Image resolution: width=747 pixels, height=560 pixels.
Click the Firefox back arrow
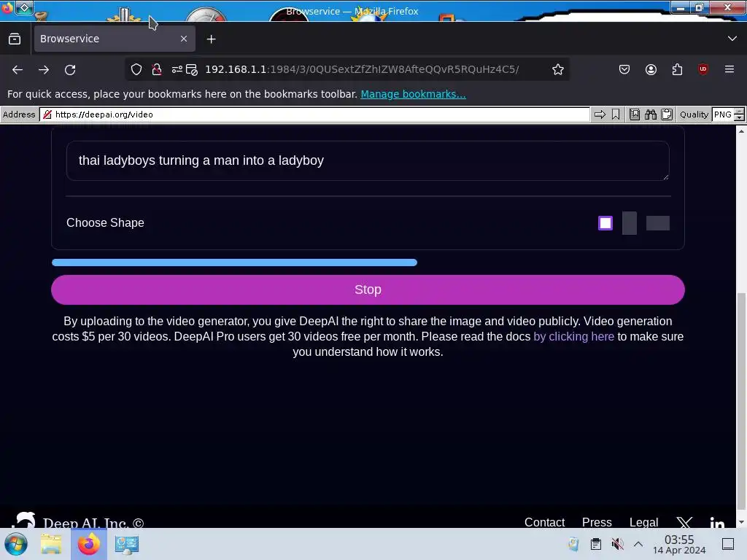point(18,69)
